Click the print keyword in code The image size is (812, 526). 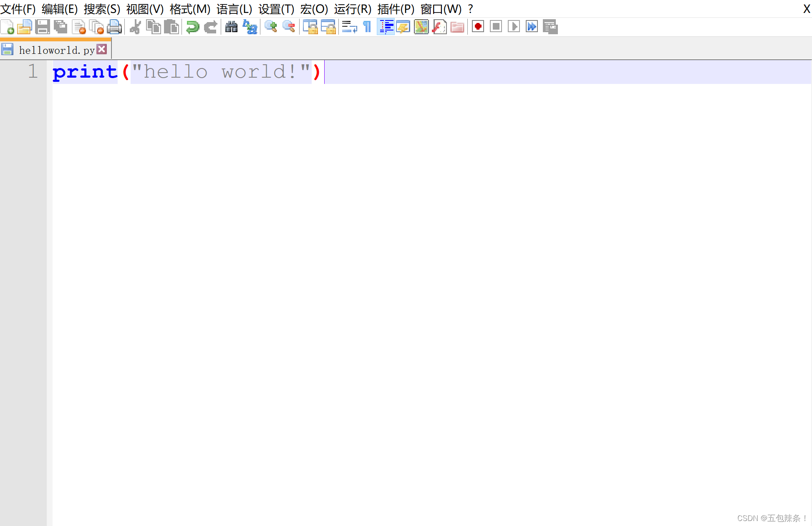click(85, 72)
